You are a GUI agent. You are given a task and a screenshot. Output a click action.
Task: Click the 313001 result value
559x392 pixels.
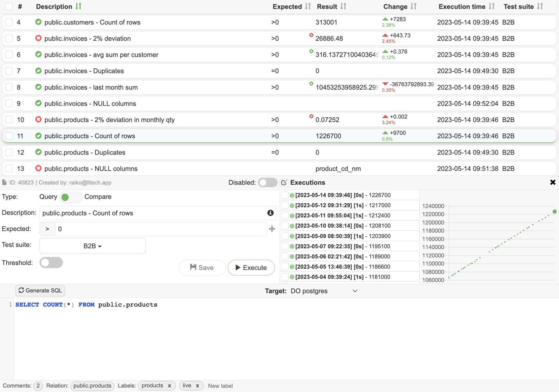pyautogui.click(x=326, y=22)
